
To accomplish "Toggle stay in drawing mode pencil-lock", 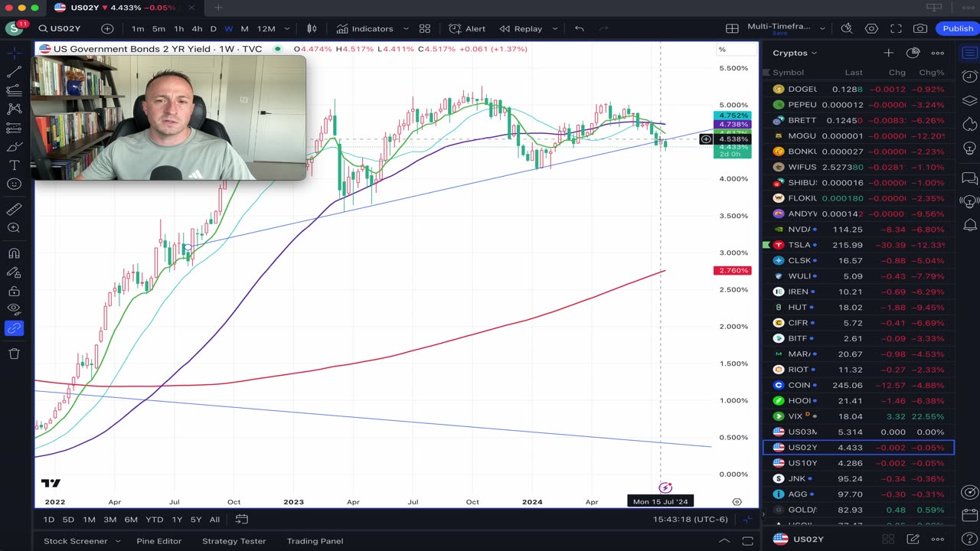I will pyautogui.click(x=14, y=272).
